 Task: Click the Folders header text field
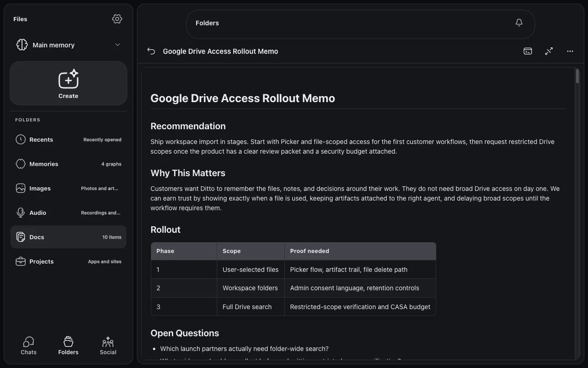tap(361, 24)
